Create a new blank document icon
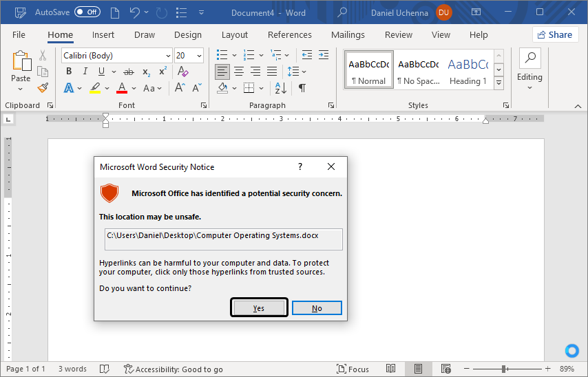588x377 pixels. (x=115, y=13)
